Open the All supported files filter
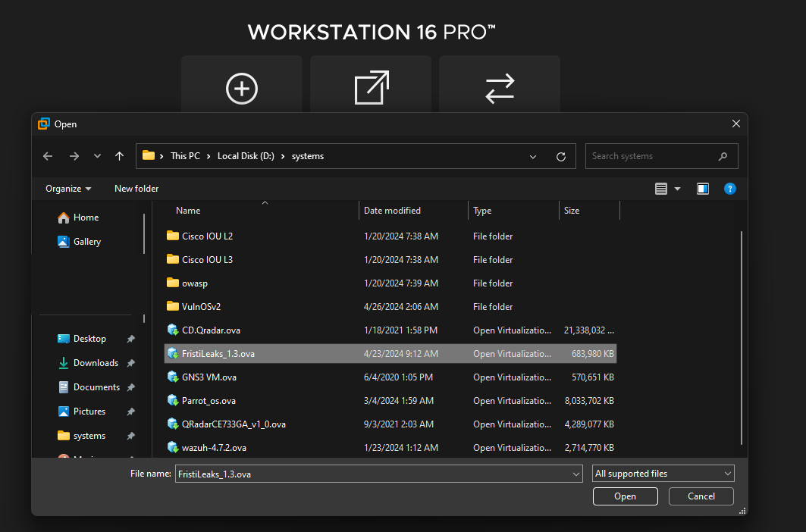Image resolution: width=806 pixels, height=532 pixels. [663, 474]
